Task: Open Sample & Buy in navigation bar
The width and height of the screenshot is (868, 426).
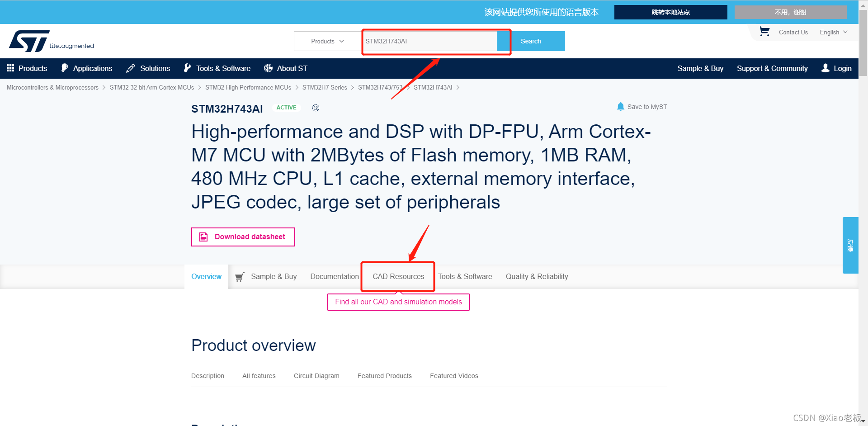Action: coord(700,68)
